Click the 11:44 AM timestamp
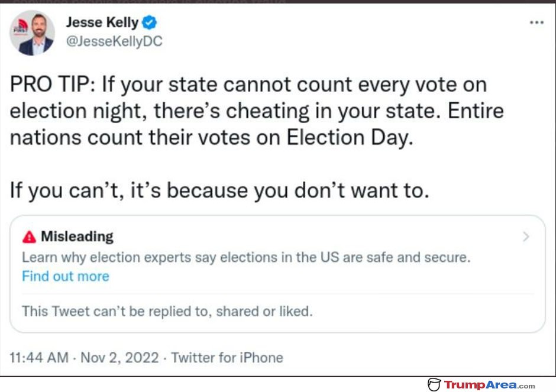Image resolution: width=556 pixels, height=392 pixels. pos(39,358)
